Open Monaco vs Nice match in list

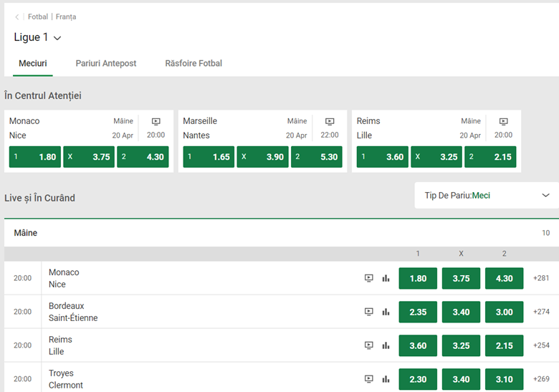pos(64,278)
